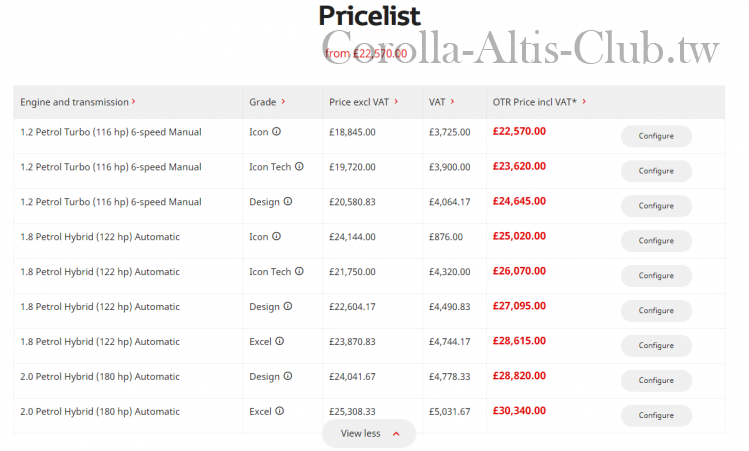Show info for Design grade, £27,095.00 row

288,306
